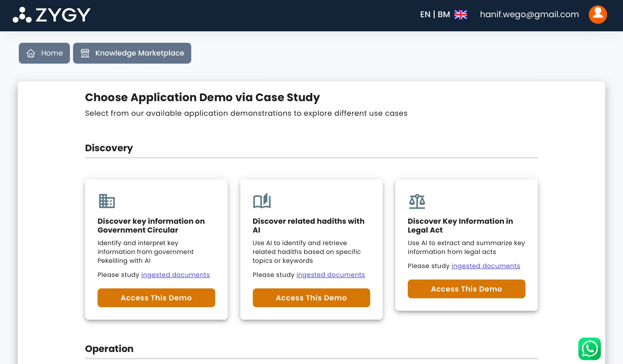Viewport: 623px width, 364px height.
Task: Click the scales icon on Legal Act card
Action: [x=417, y=201]
